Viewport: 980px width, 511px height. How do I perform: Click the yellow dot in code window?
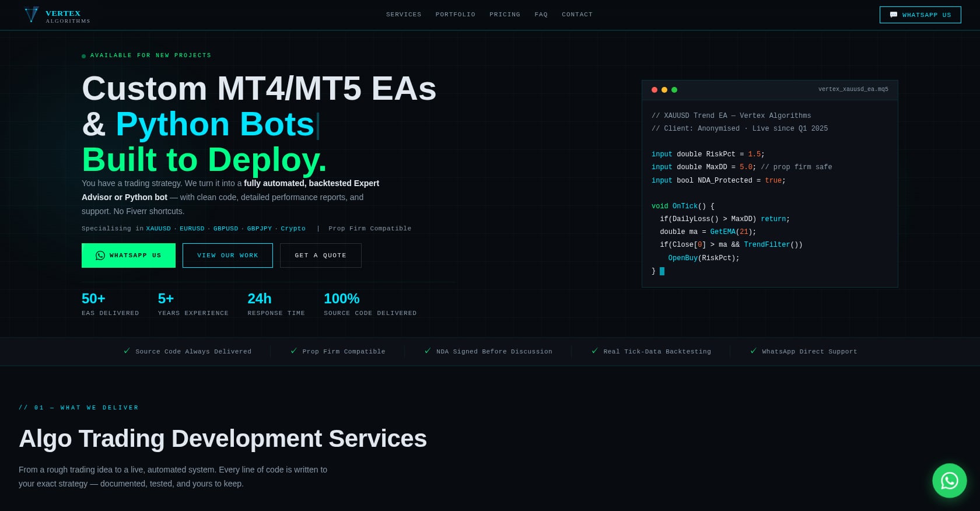(664, 90)
